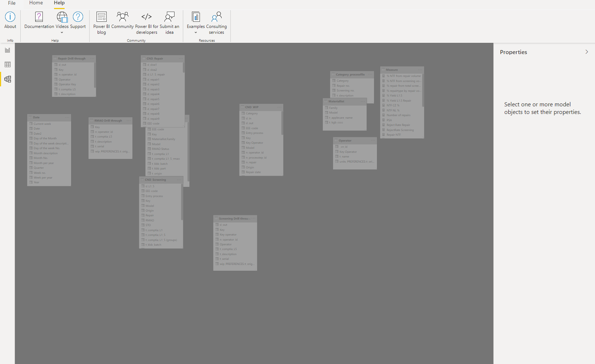Select the Materiallist table header
The image size is (595, 364).
[x=345, y=101]
